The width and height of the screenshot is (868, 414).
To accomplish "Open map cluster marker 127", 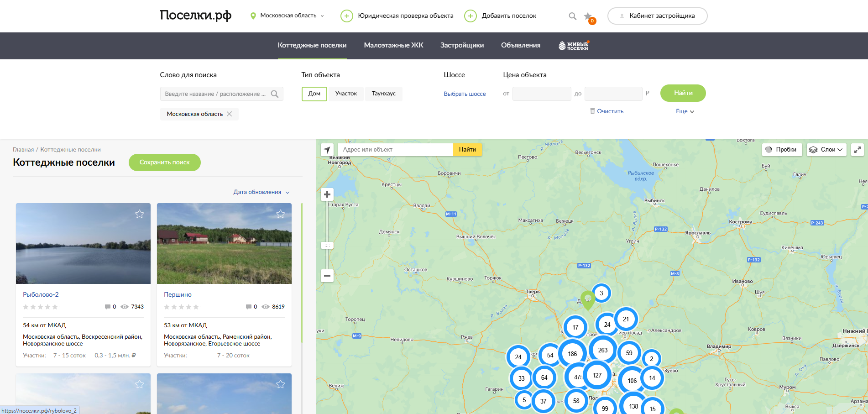I will (597, 375).
